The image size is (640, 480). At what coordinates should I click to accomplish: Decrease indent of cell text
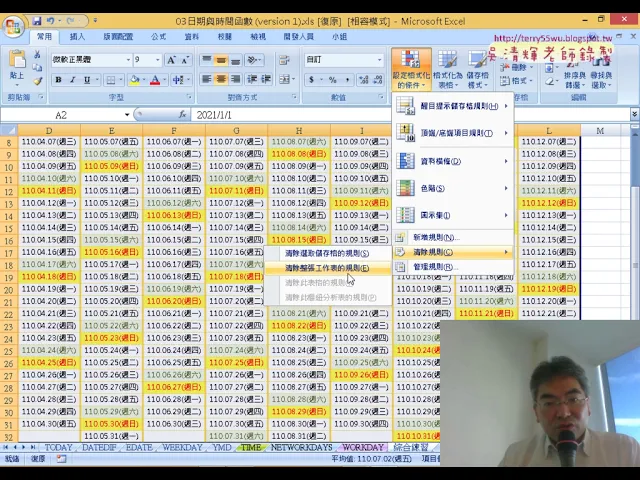(252, 79)
